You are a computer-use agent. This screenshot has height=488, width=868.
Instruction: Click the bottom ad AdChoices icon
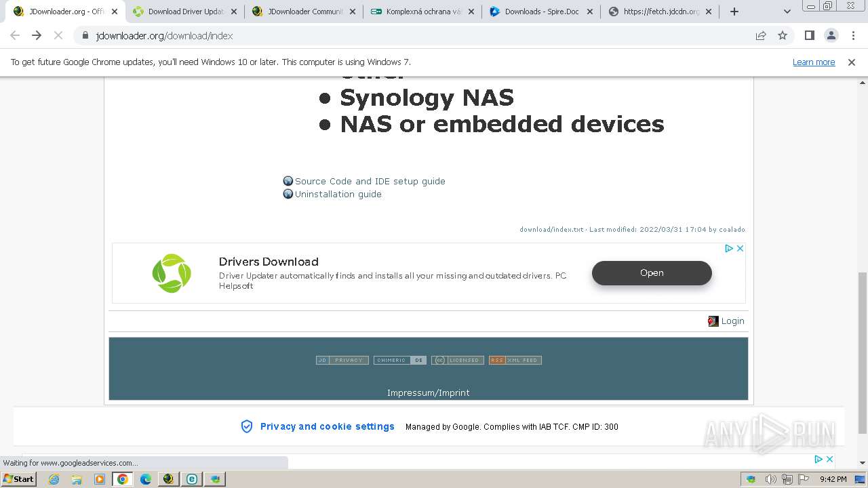pos(818,459)
